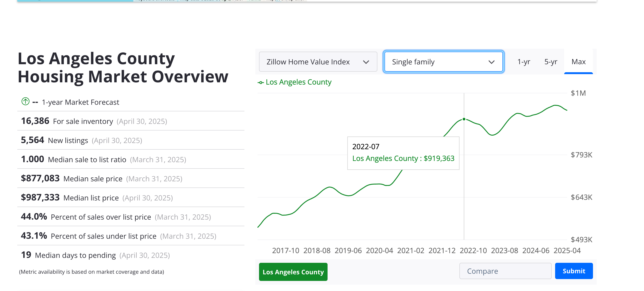Viewport: 644px width, 291px height.
Task: Click the $877,083 Median sale price row
Action: coord(101,178)
